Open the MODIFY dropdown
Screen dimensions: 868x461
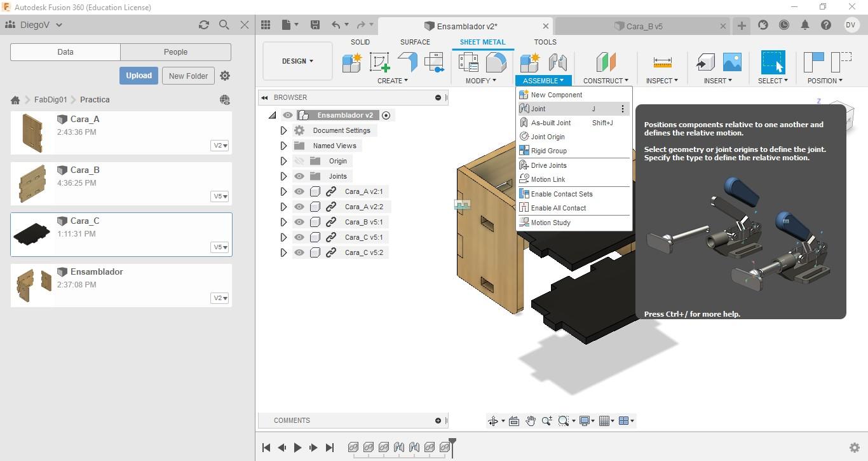click(481, 81)
